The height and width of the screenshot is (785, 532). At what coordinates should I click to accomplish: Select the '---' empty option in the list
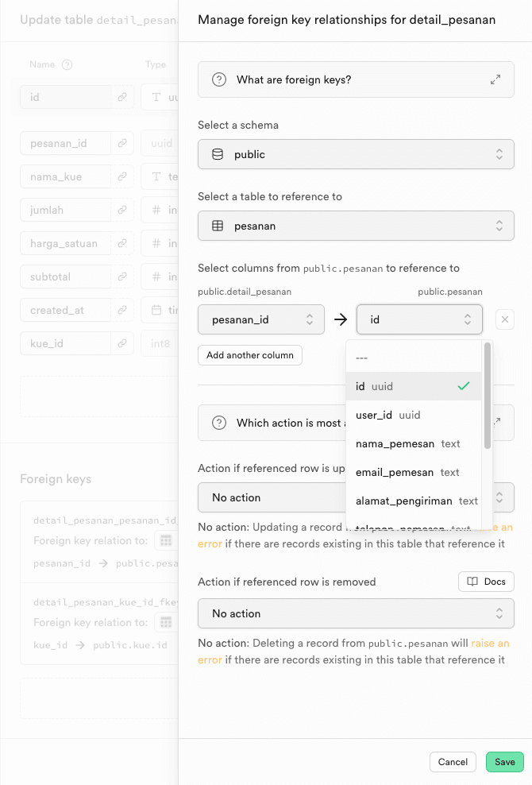414,358
